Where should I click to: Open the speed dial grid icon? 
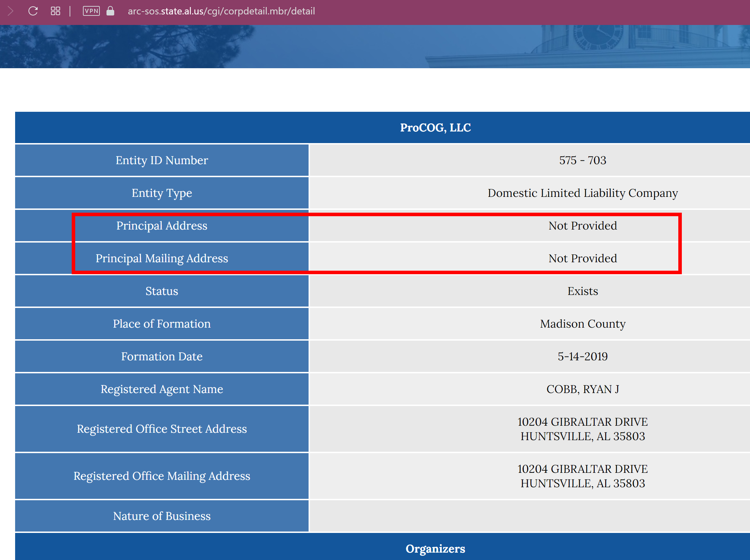pos(56,11)
